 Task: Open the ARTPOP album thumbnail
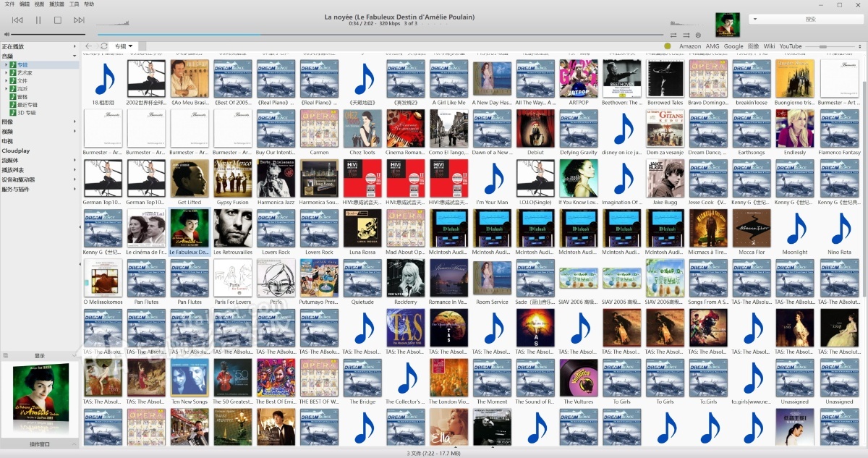[579, 79]
